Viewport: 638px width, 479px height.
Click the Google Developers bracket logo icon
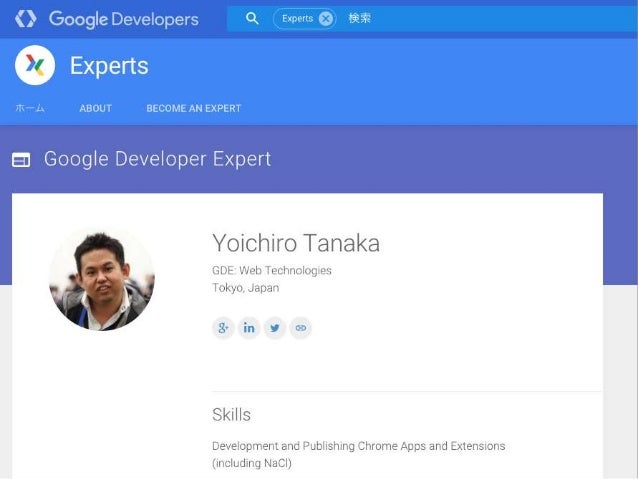26,19
